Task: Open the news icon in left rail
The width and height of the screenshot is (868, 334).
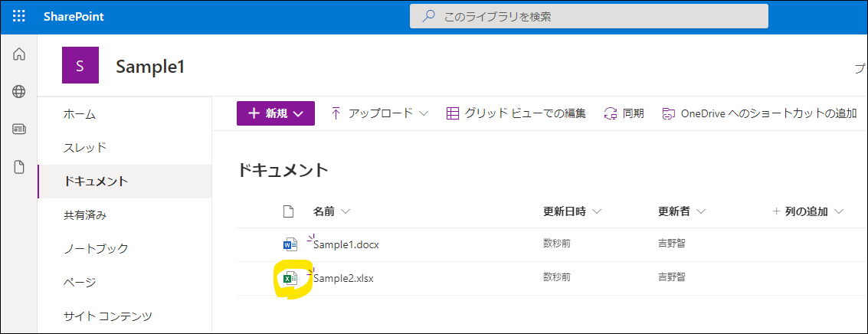Action: pyautogui.click(x=19, y=129)
